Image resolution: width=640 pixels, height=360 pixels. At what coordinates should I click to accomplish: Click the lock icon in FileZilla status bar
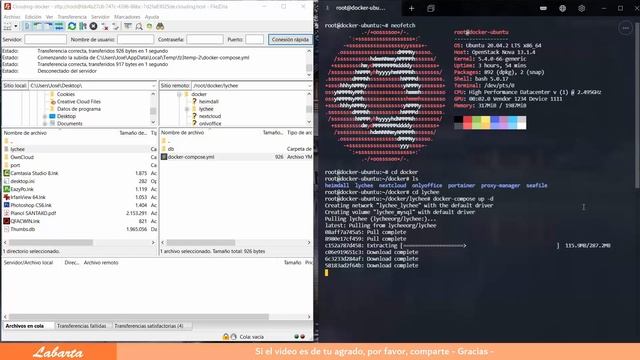[x=226, y=337]
